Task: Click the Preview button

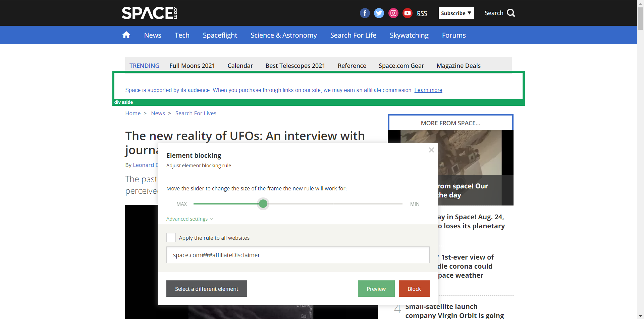Action: tap(376, 289)
